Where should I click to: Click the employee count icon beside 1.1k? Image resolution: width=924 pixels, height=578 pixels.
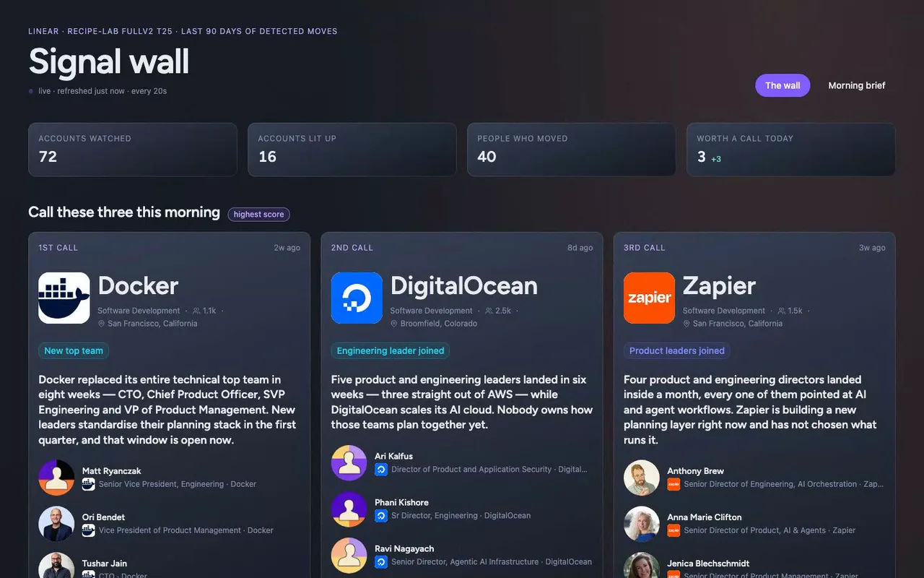[196, 311]
